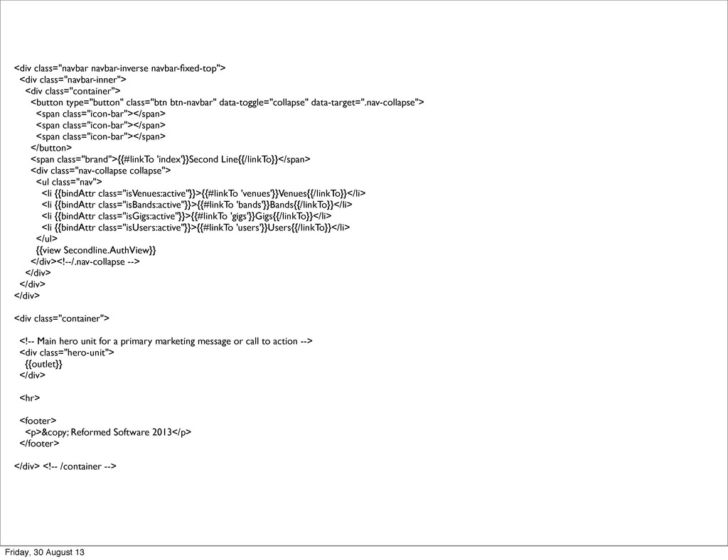Click the navbar-inner div line
Screen dimensions: 728x560
[73, 80]
